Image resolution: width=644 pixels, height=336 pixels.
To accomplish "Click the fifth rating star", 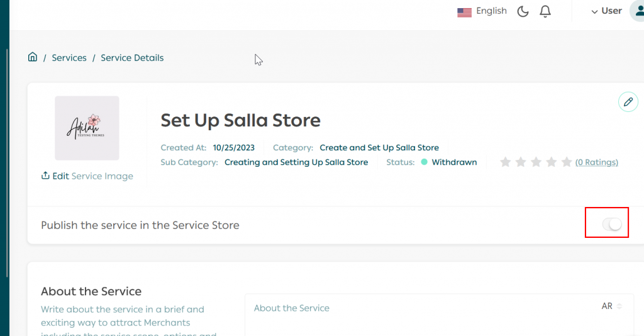I will click(x=567, y=162).
